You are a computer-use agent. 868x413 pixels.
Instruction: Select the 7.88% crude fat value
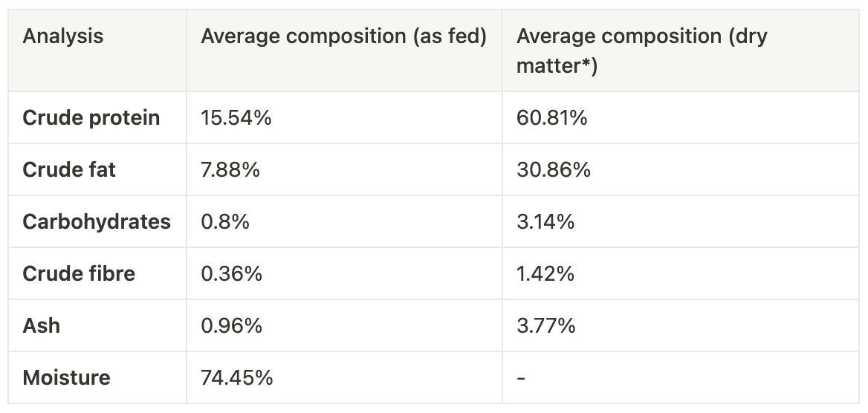click(x=230, y=170)
